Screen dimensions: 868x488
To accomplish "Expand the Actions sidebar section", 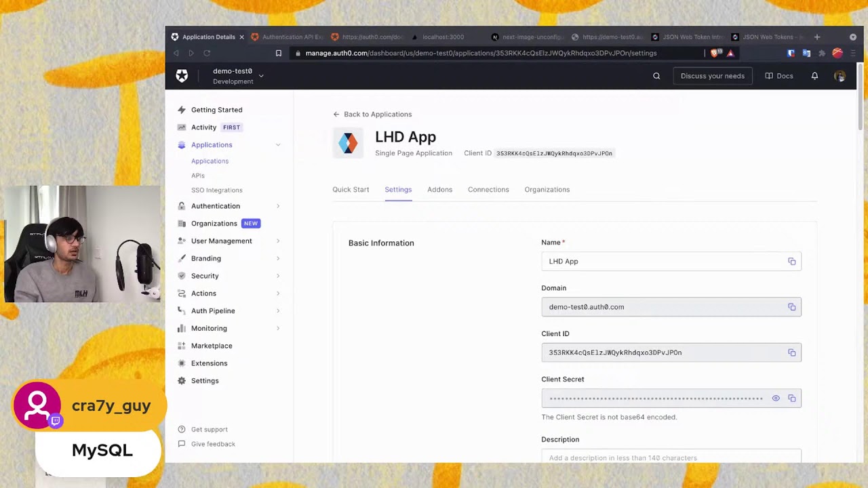I will tap(278, 293).
